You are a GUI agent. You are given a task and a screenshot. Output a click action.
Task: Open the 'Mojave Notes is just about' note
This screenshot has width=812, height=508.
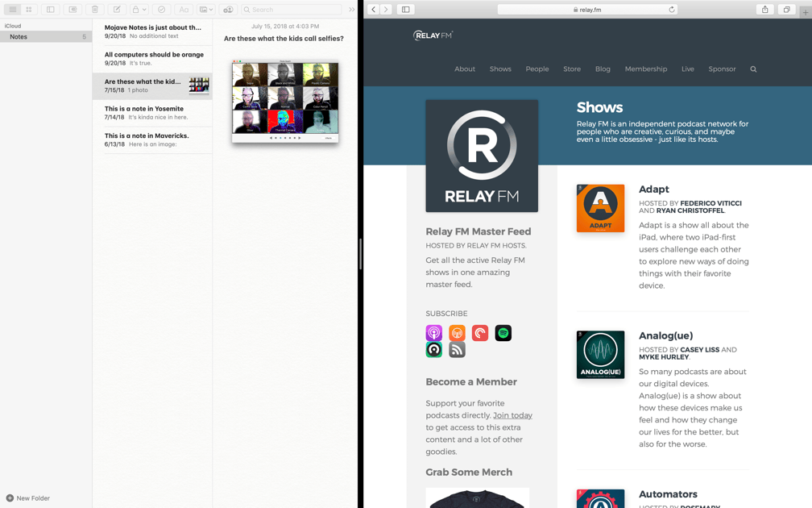(x=152, y=31)
